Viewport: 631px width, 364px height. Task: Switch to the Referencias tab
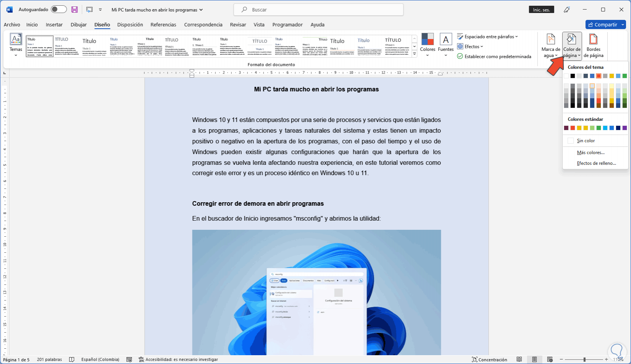[x=163, y=24]
